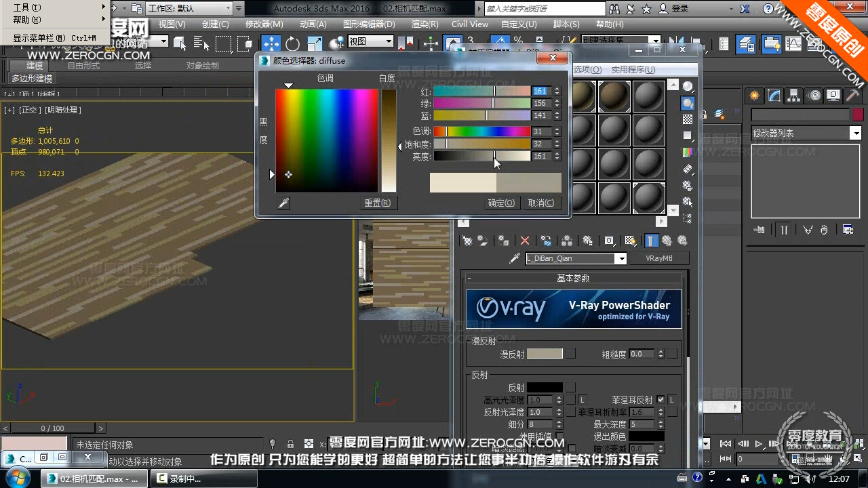Toggle the L lock next to Fresnel reflection
Viewport: 868px width, 488px height.
click(x=672, y=400)
